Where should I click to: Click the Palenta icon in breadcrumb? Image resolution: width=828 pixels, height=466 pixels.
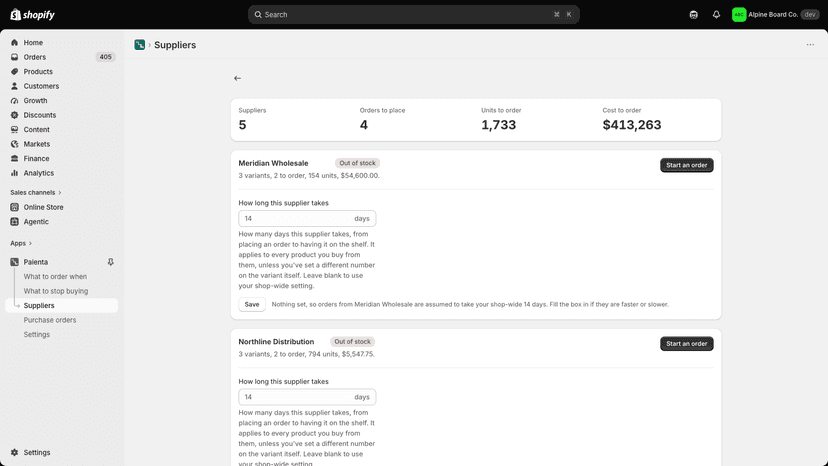pyautogui.click(x=139, y=45)
